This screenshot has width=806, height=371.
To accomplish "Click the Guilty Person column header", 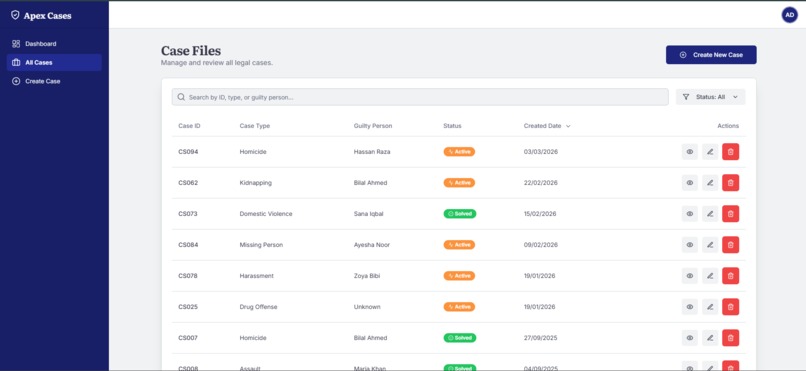I will 373,126.
